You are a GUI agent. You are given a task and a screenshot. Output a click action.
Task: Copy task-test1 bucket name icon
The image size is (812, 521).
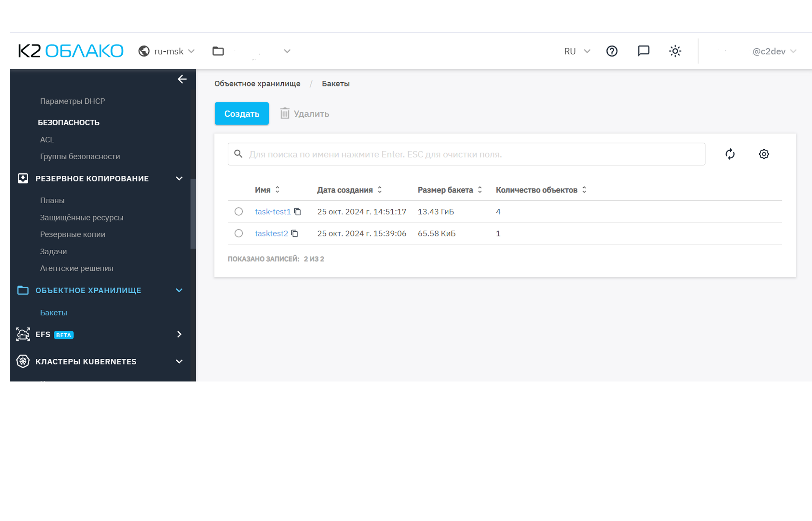pyautogui.click(x=297, y=212)
